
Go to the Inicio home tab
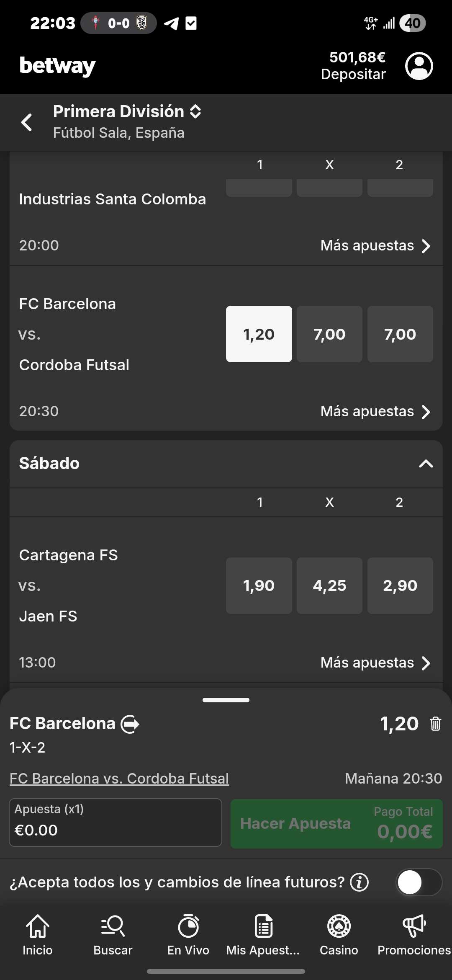(x=38, y=935)
